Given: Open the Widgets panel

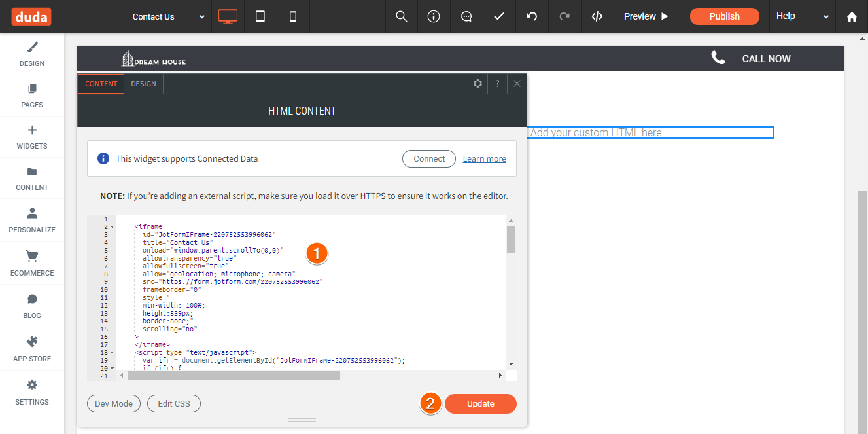Looking at the screenshot, I should [32, 137].
